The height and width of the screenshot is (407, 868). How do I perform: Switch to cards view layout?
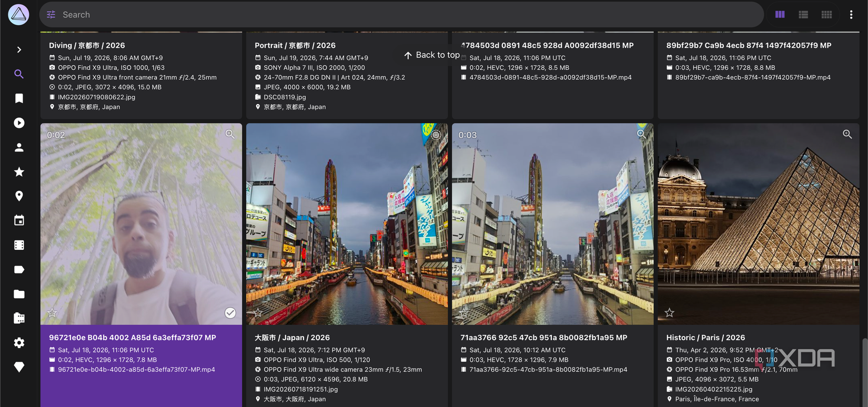780,15
